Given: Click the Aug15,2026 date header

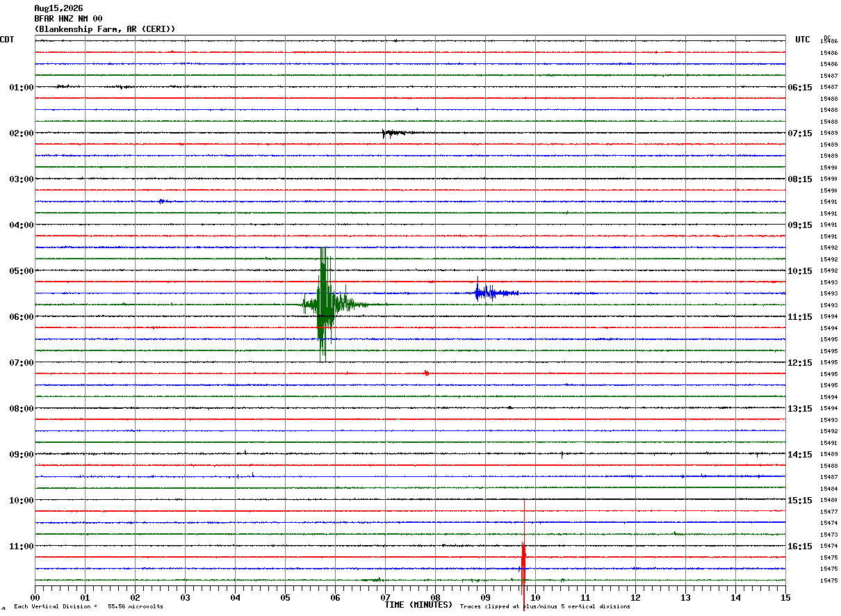Looking at the screenshot, I should 58,8.
